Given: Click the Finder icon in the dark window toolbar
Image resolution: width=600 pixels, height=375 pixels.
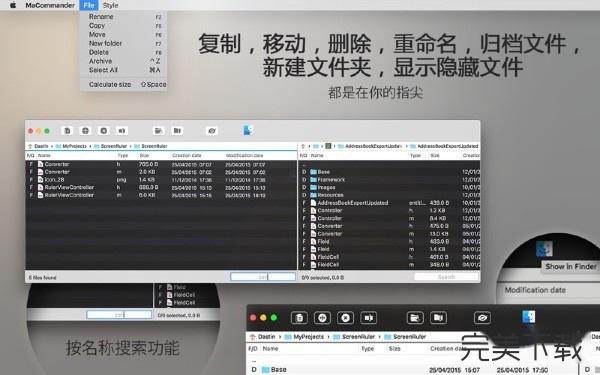Looking at the screenshot, I should [528, 317].
